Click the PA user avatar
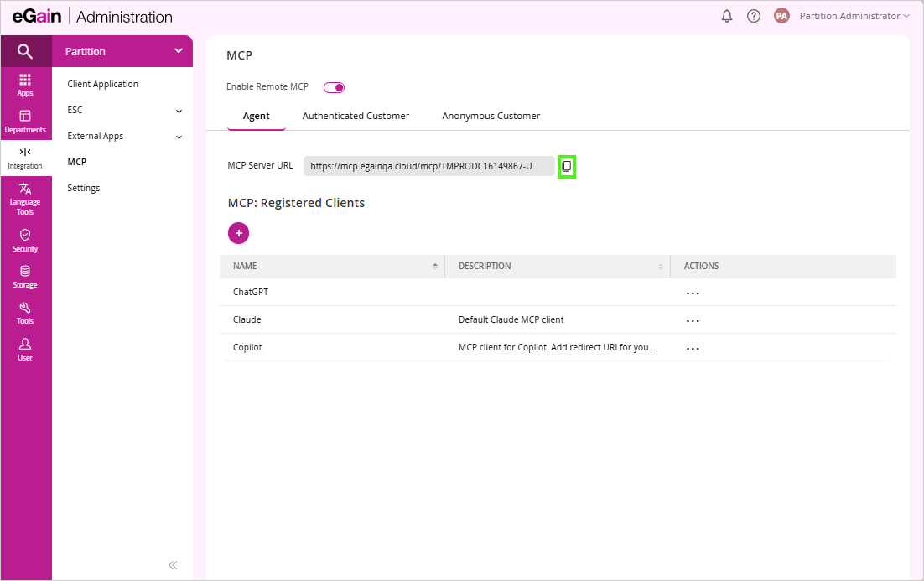 tap(781, 16)
